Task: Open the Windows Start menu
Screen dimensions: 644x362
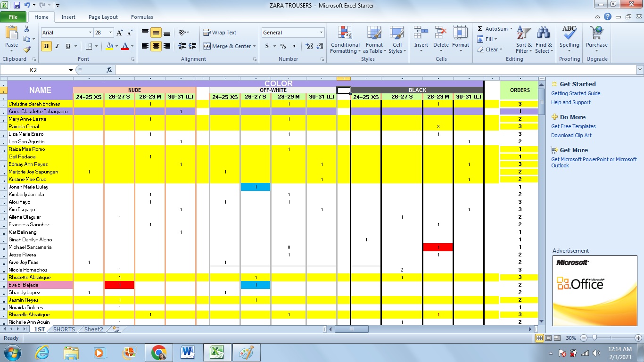Action: (12, 352)
